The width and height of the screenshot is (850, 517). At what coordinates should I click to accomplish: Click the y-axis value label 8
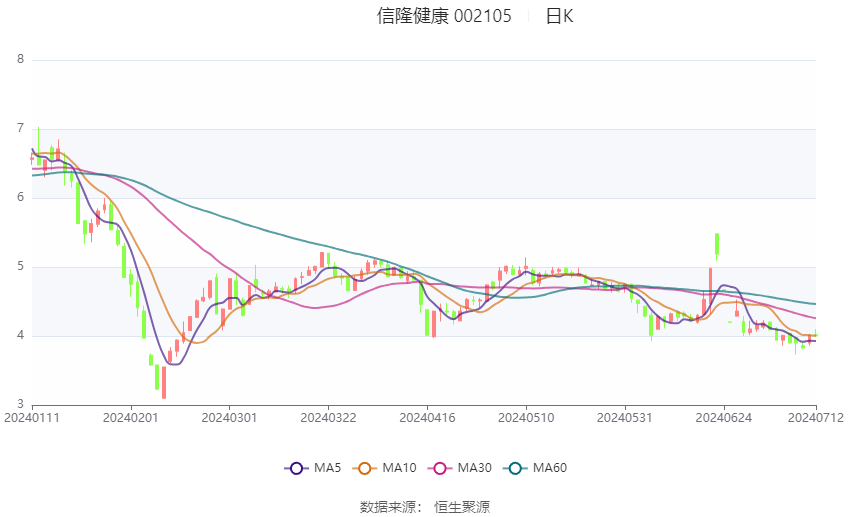(21, 59)
